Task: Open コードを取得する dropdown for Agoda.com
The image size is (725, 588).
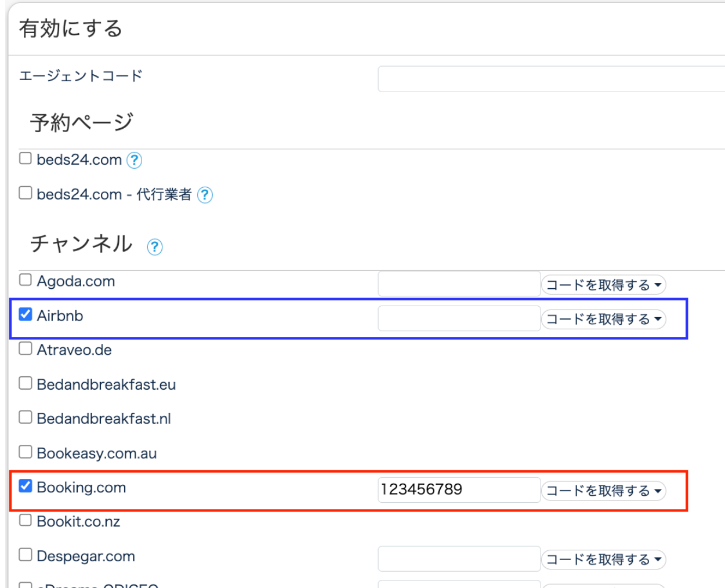Action: point(603,285)
